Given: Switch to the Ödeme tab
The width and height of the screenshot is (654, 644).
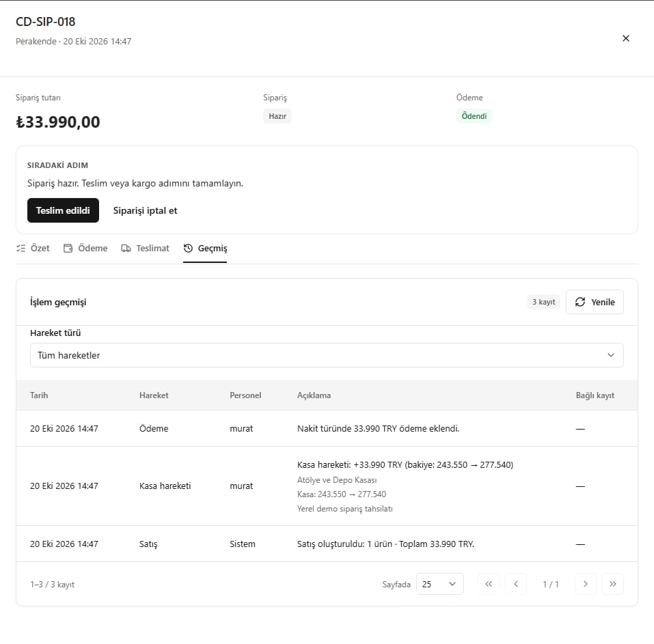Looking at the screenshot, I should [85, 248].
